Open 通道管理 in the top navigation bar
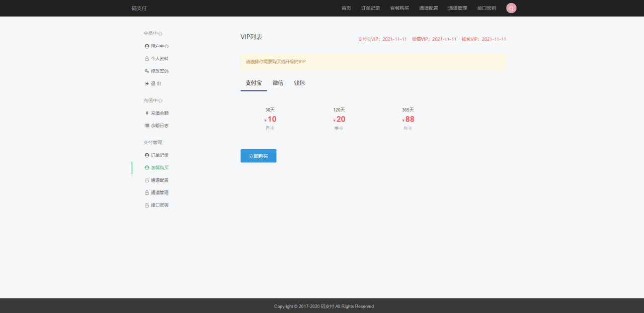Screen dimensions: 644x313 coord(457,8)
